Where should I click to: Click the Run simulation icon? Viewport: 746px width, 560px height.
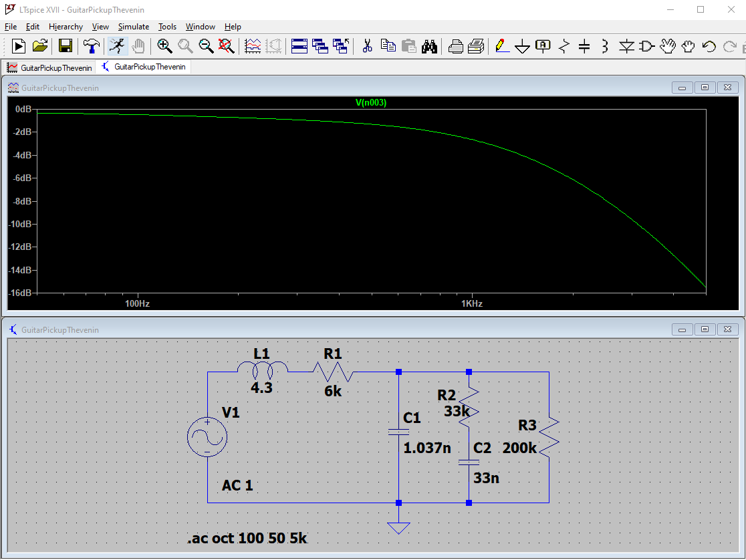117,46
